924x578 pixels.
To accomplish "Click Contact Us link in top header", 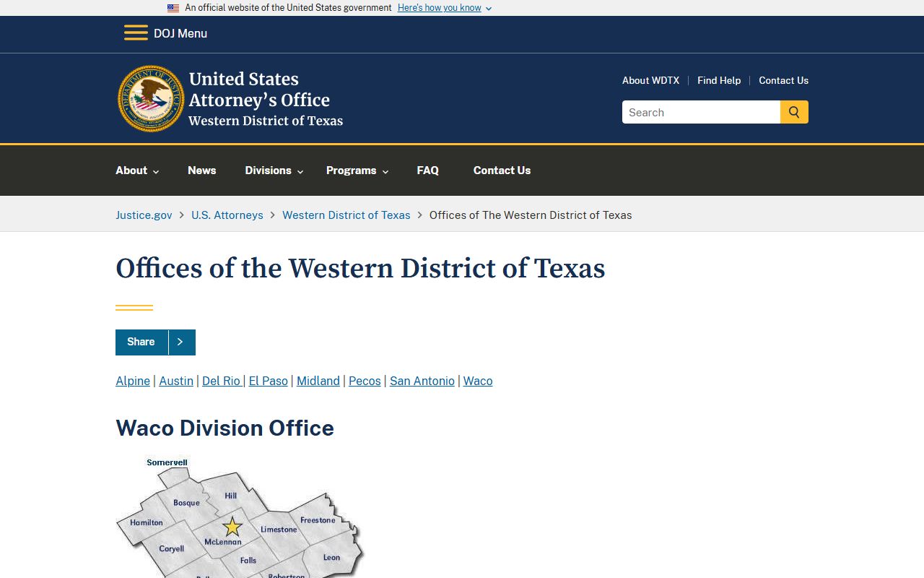I will (x=783, y=80).
